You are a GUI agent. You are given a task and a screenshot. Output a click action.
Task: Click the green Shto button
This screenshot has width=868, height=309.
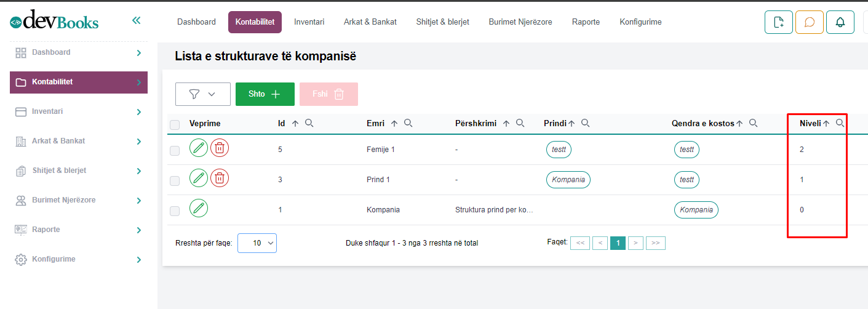tap(265, 94)
